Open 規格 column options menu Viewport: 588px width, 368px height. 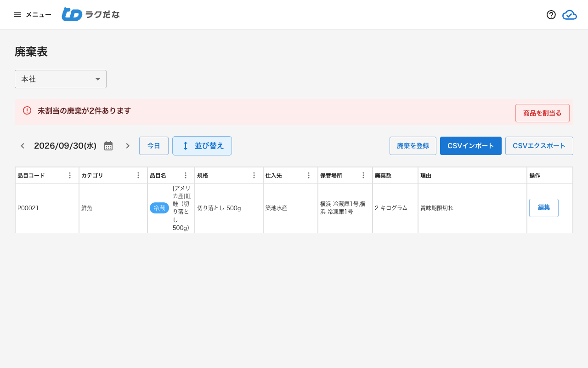[254, 175]
